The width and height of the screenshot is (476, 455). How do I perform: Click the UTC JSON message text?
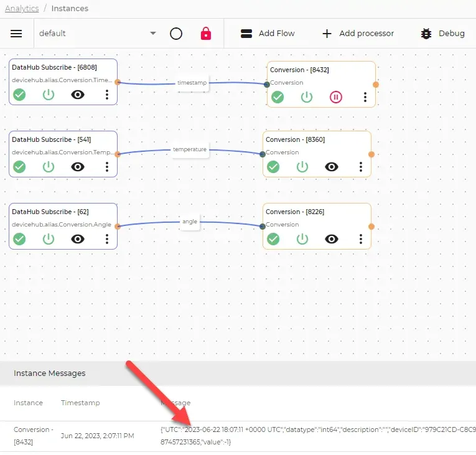tap(318, 436)
